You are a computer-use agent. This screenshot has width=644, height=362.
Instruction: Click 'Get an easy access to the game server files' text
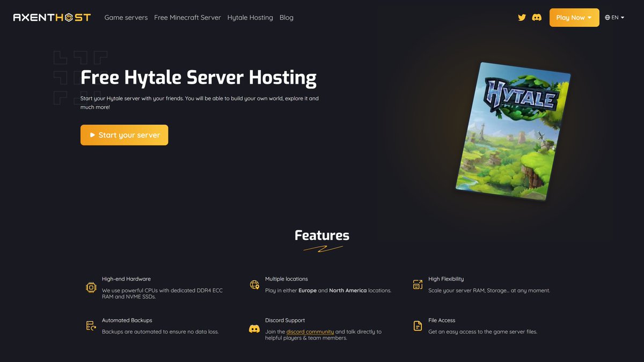pyautogui.click(x=482, y=331)
